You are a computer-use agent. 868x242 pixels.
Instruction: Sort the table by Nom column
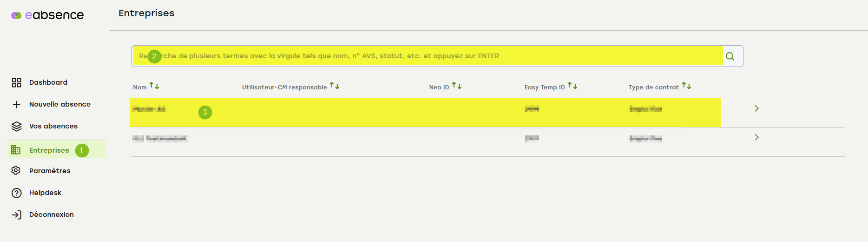[x=154, y=86]
